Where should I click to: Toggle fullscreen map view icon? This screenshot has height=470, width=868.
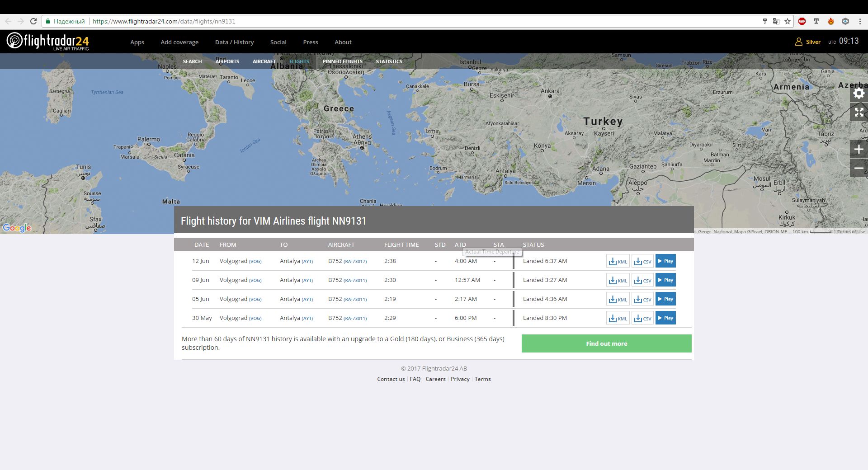859,112
